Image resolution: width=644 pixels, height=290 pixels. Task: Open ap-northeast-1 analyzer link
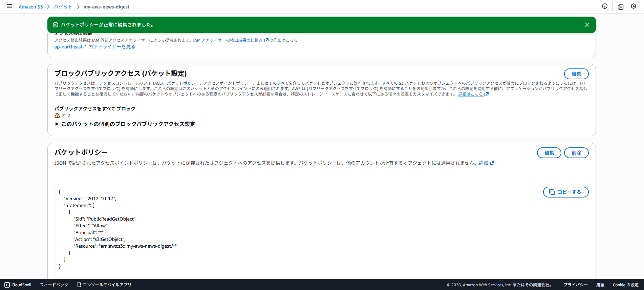pos(95,47)
